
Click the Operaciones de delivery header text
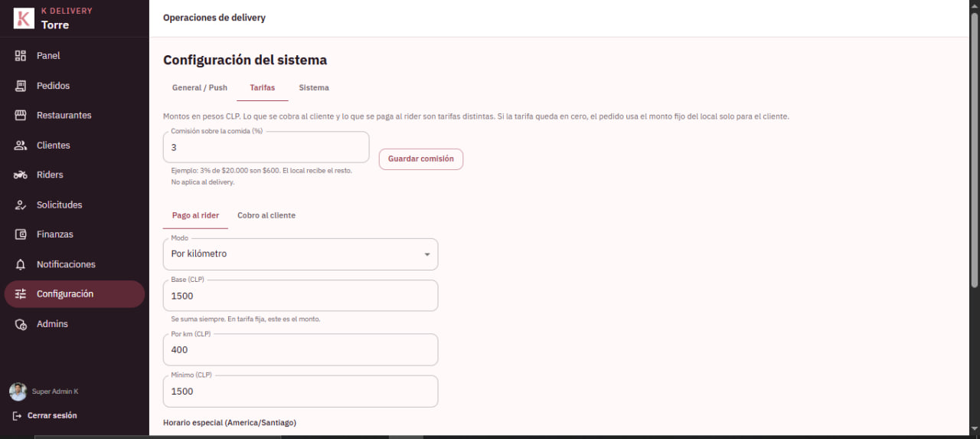point(214,18)
